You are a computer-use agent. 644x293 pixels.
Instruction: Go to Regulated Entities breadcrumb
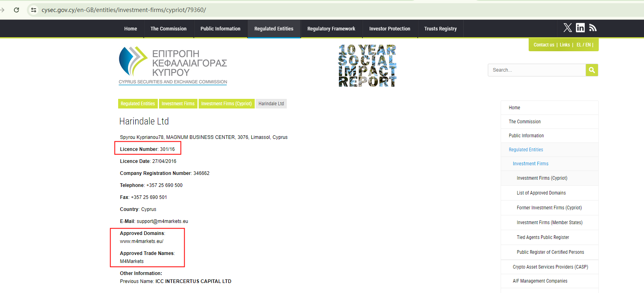(x=138, y=104)
